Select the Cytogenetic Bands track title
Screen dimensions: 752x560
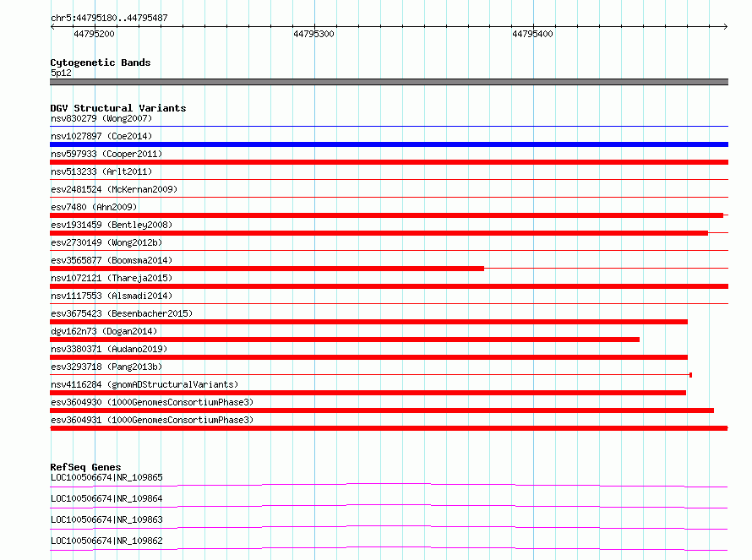101,63
